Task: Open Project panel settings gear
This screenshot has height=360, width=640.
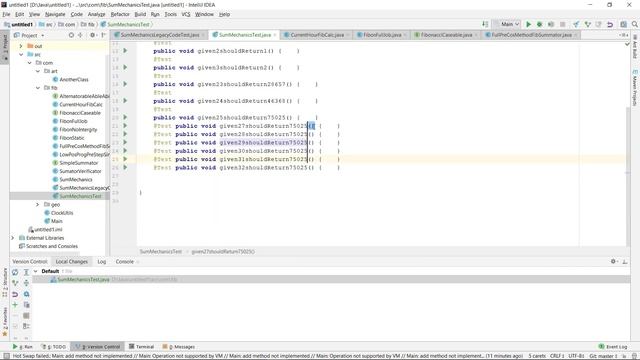Action: (x=93, y=36)
